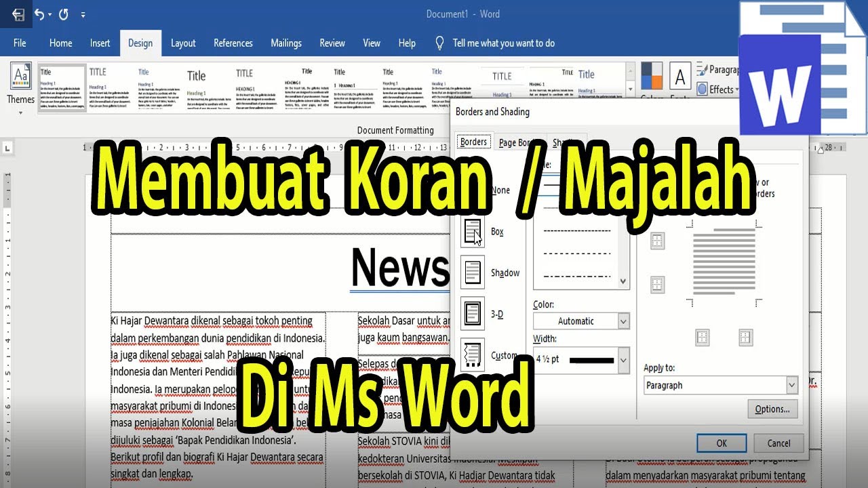Switch to the Review ribbon tab
The height and width of the screenshot is (488, 868).
(x=332, y=43)
